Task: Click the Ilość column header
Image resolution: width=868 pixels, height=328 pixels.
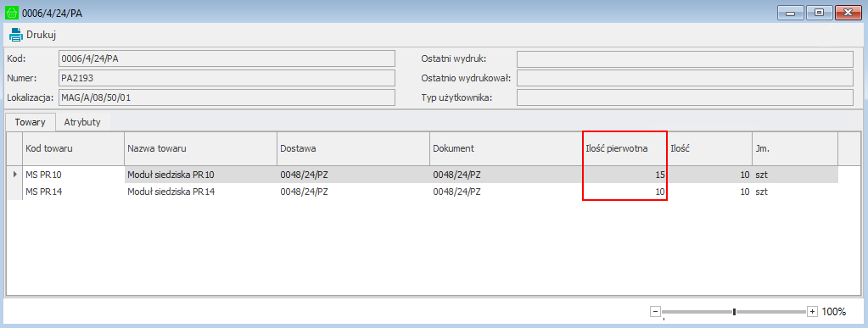Action: pyautogui.click(x=709, y=148)
